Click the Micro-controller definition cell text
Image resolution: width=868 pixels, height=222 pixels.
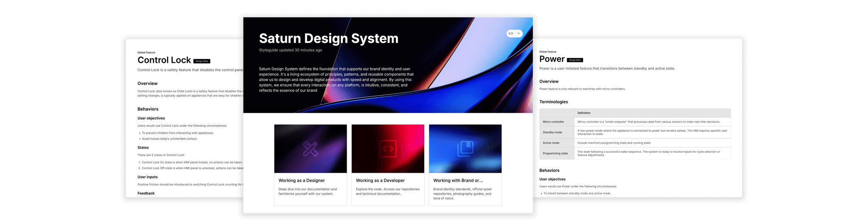tap(648, 122)
